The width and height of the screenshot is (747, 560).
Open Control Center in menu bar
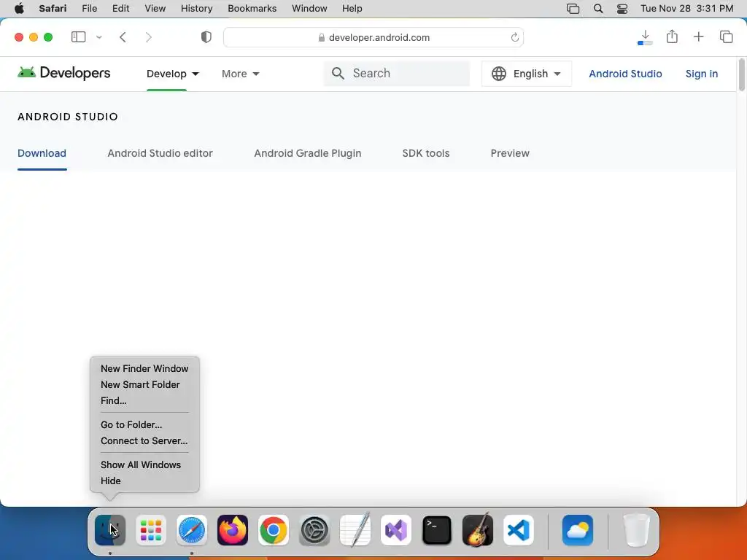[x=622, y=9]
